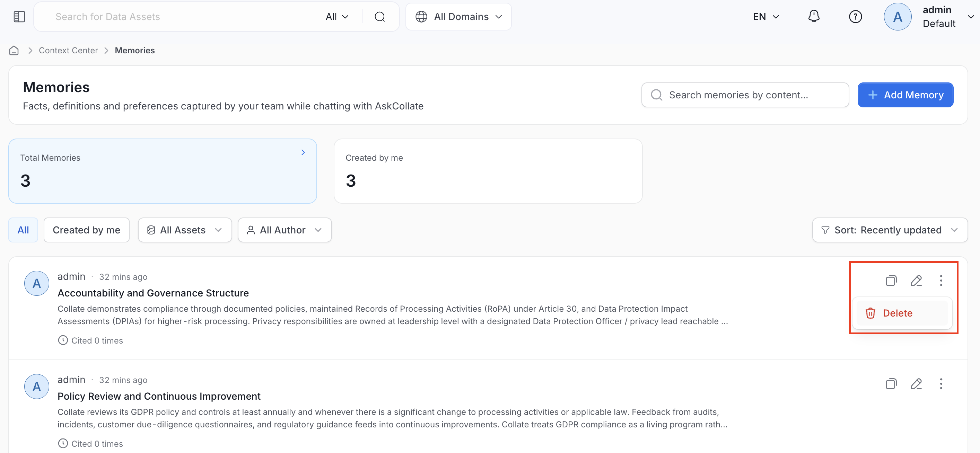
Task: Go to home via breadcrumb icon
Action: tap(14, 51)
